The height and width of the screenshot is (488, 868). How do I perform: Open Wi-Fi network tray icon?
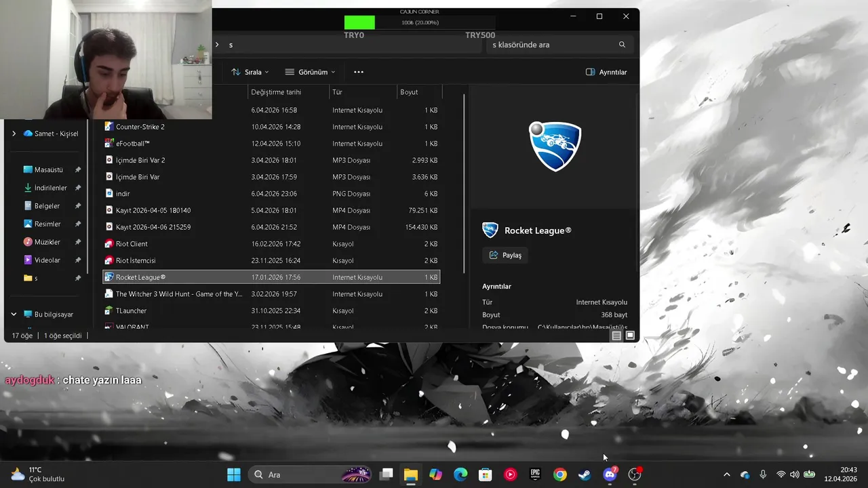tap(781, 474)
